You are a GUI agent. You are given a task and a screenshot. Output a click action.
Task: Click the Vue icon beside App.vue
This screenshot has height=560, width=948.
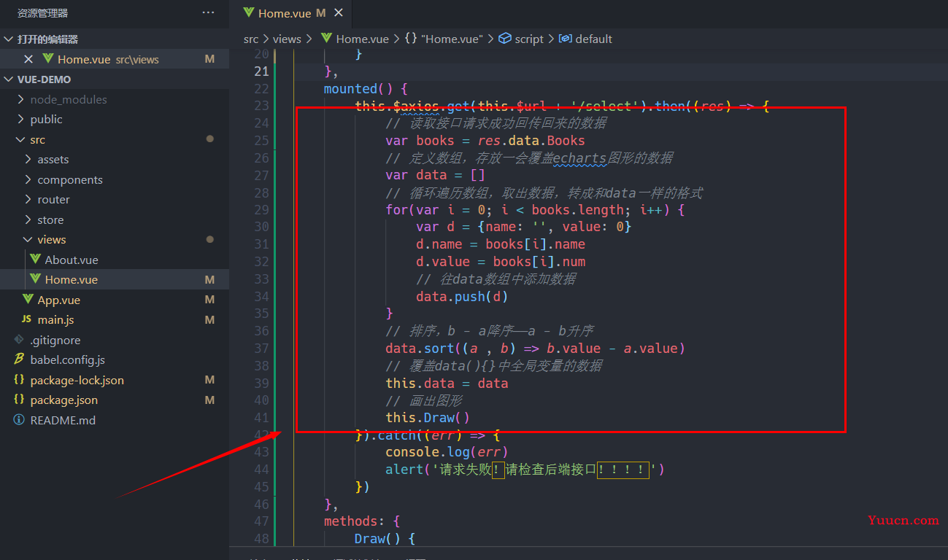tap(28, 300)
